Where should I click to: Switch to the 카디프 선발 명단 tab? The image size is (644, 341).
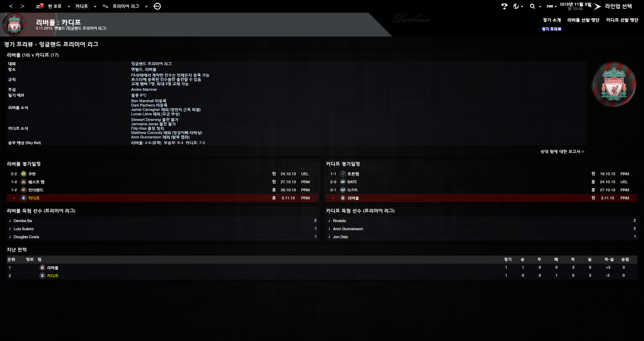621,20
